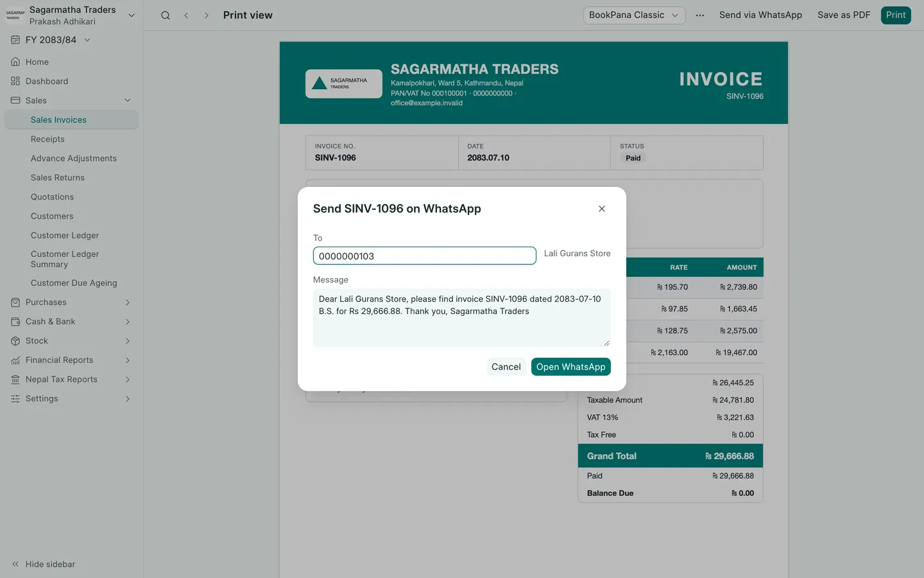Open the more options ellipsis menu

pyautogui.click(x=700, y=15)
